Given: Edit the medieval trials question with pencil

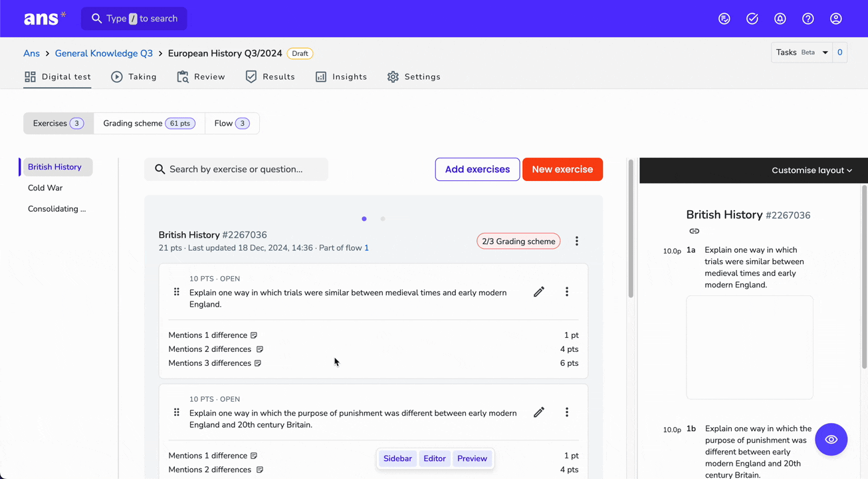Looking at the screenshot, I should (x=539, y=292).
